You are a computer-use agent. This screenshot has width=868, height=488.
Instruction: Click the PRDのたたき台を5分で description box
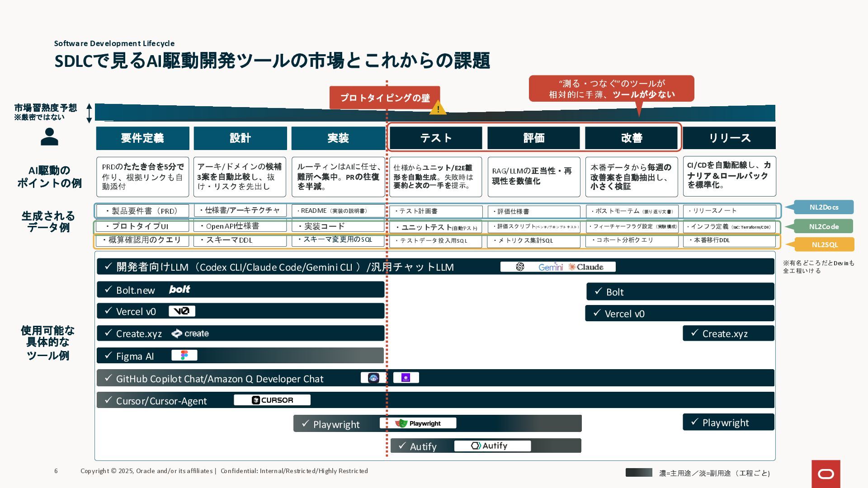(x=142, y=177)
